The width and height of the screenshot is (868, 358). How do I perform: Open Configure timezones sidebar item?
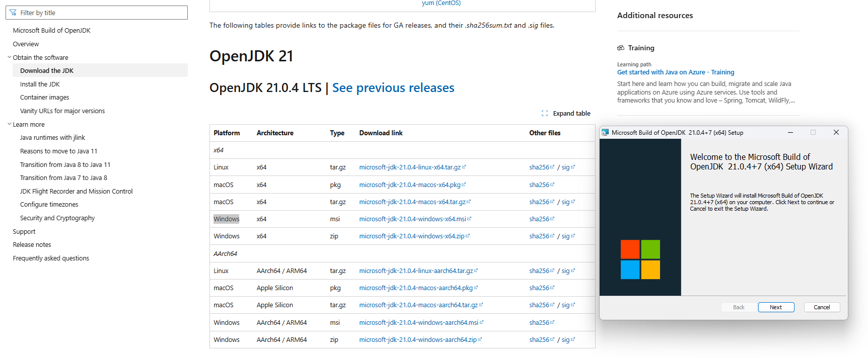(x=49, y=205)
